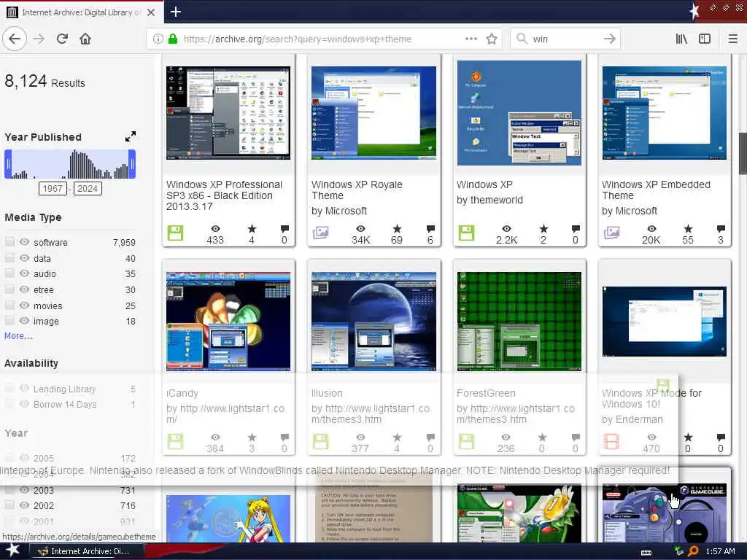The image size is (747, 560).
Task: Expand the Year Published histogram
Action: pos(130,136)
